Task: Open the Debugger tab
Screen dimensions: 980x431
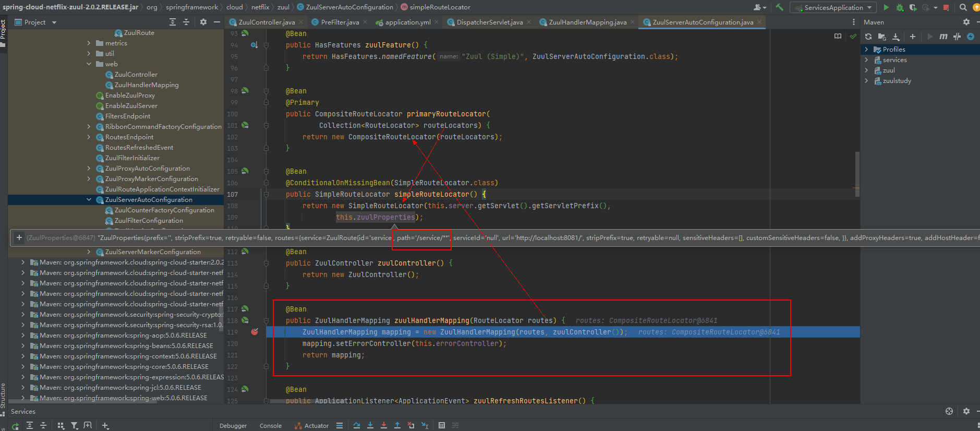Action: click(233, 426)
